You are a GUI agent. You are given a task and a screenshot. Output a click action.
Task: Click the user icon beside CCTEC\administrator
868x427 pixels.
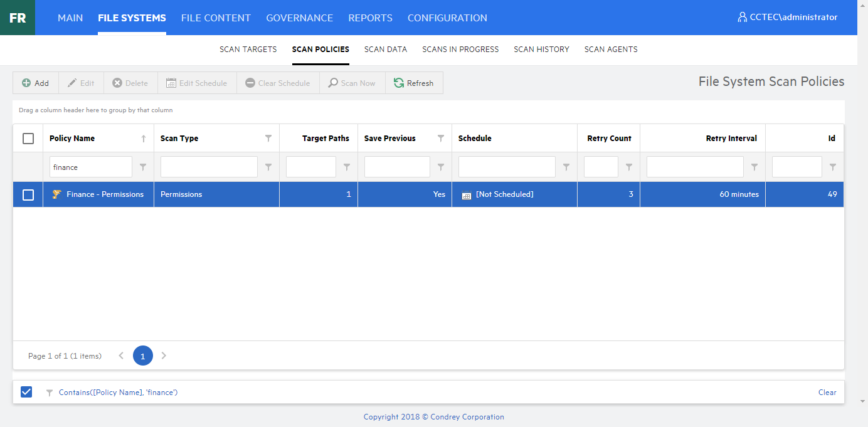(742, 18)
